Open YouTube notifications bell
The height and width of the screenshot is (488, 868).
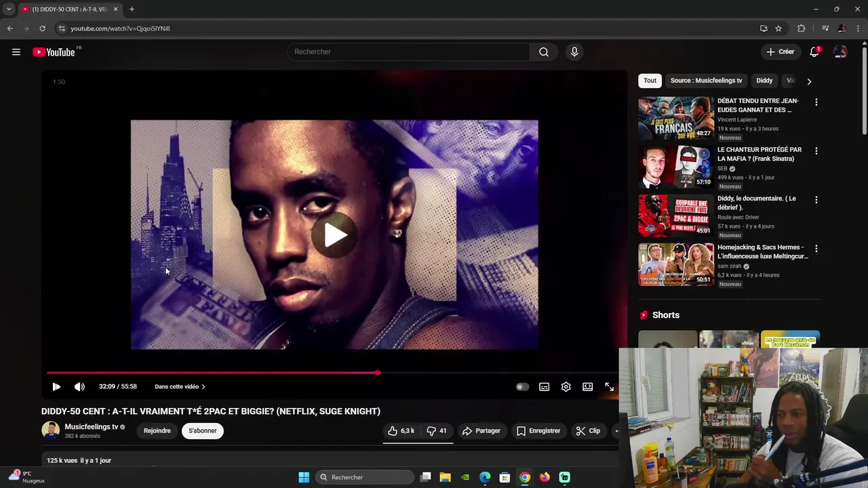[814, 52]
